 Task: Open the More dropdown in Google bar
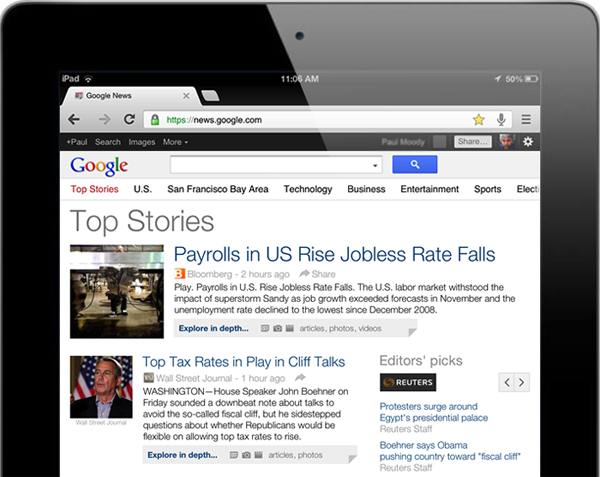[175, 142]
